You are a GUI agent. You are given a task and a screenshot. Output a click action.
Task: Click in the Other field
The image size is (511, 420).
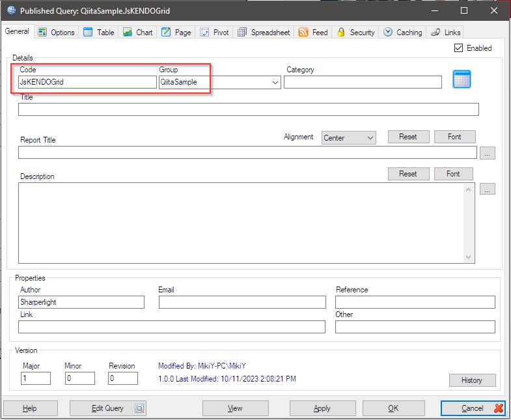415,327
